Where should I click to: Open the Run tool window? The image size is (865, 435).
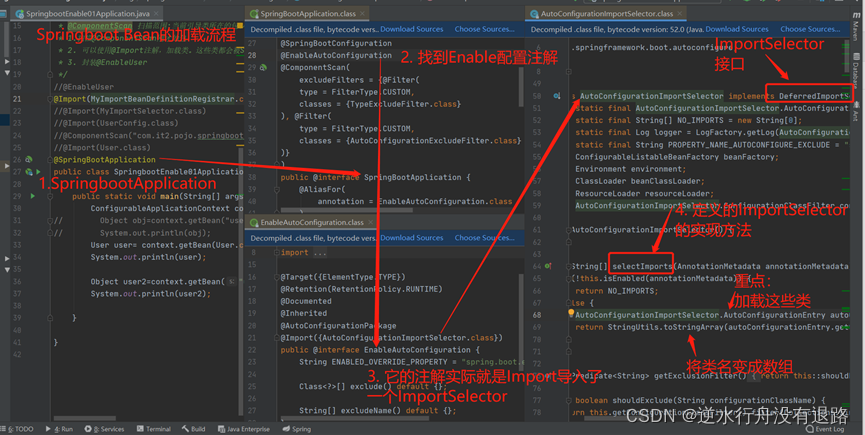point(60,429)
